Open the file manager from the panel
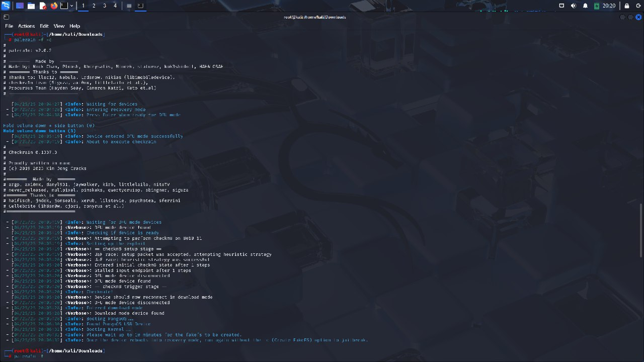The image size is (644, 362). tap(31, 6)
